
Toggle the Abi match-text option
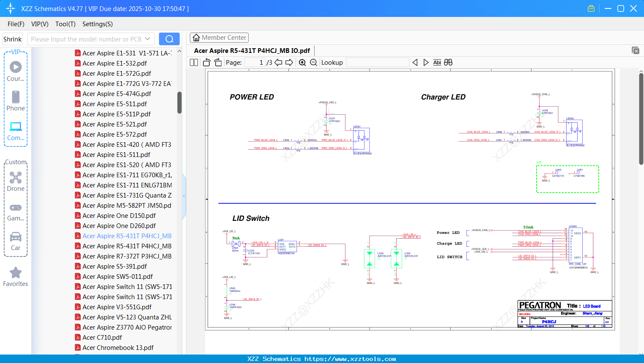coord(437,63)
